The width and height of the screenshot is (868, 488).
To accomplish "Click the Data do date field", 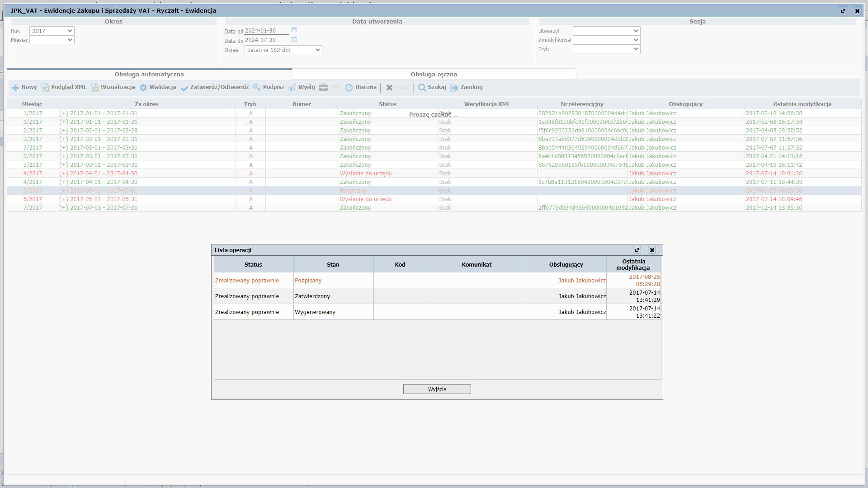I will pos(266,40).
